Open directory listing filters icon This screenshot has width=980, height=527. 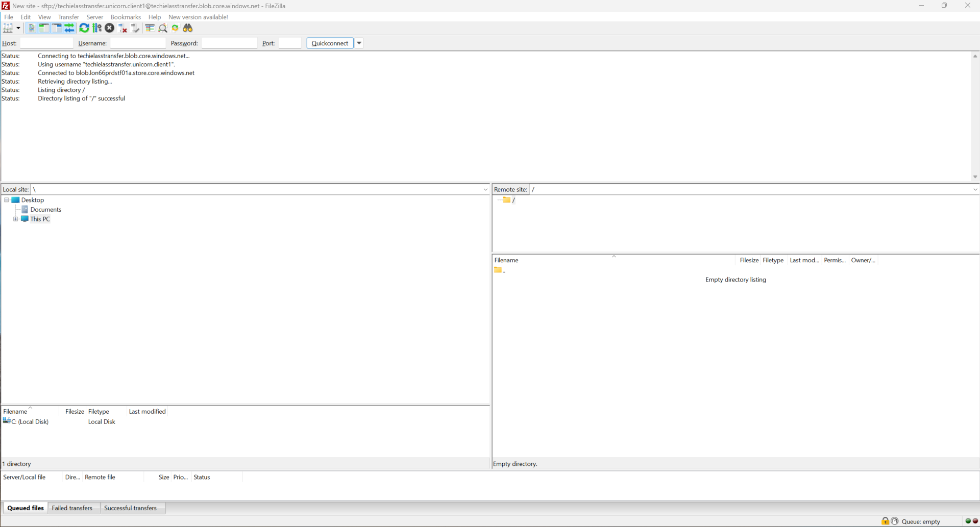[150, 28]
